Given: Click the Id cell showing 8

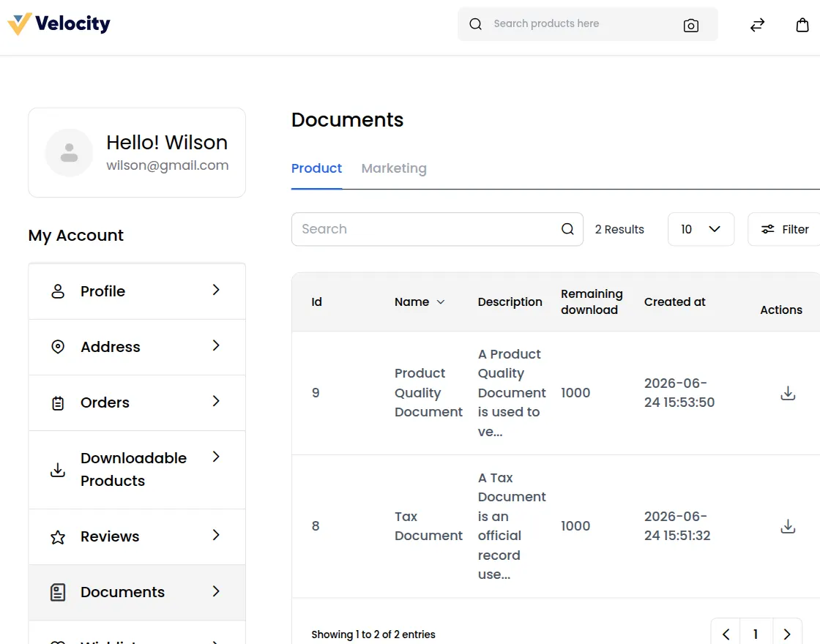Looking at the screenshot, I should pos(316,526).
